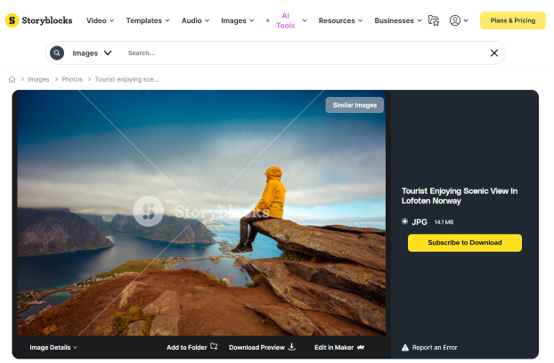
Task: Click the Download Preview arrow icon
Action: pos(291,347)
